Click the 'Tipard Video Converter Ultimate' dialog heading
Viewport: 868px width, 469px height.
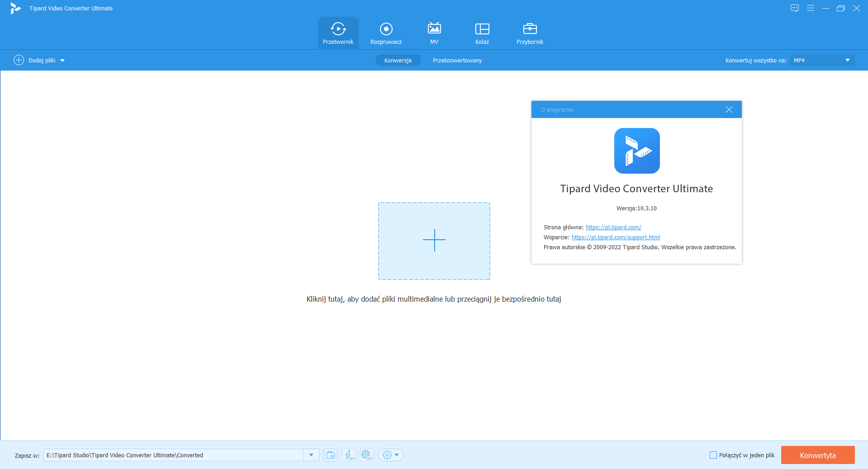click(636, 189)
